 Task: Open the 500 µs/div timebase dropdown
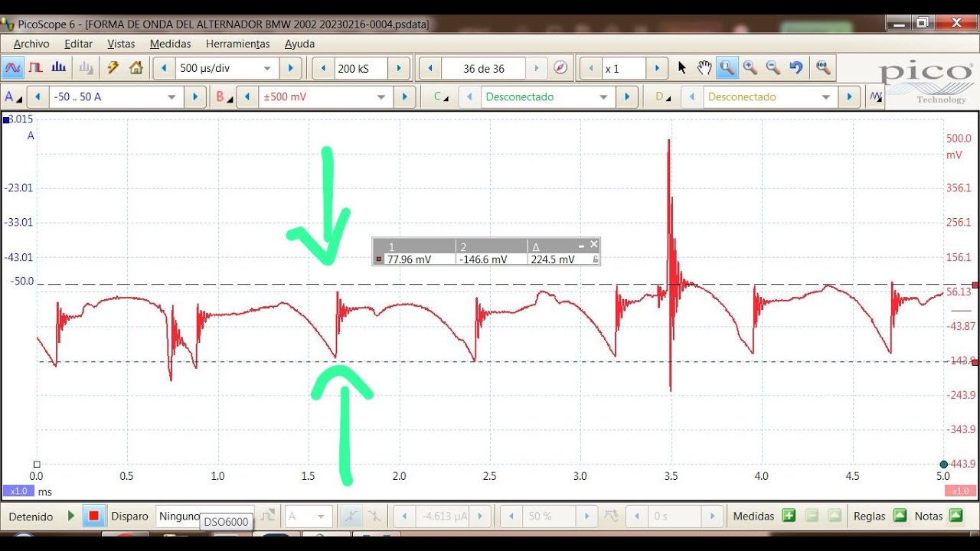(267, 68)
